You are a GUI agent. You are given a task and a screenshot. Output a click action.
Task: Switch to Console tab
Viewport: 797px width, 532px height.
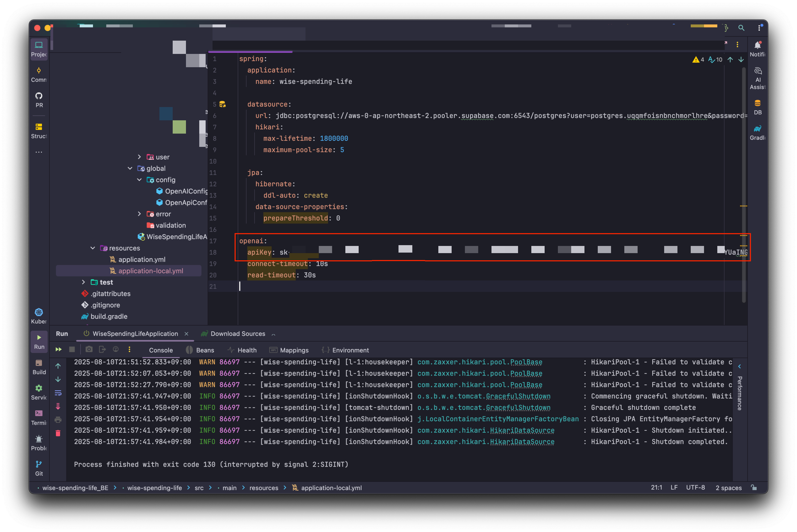[161, 350]
